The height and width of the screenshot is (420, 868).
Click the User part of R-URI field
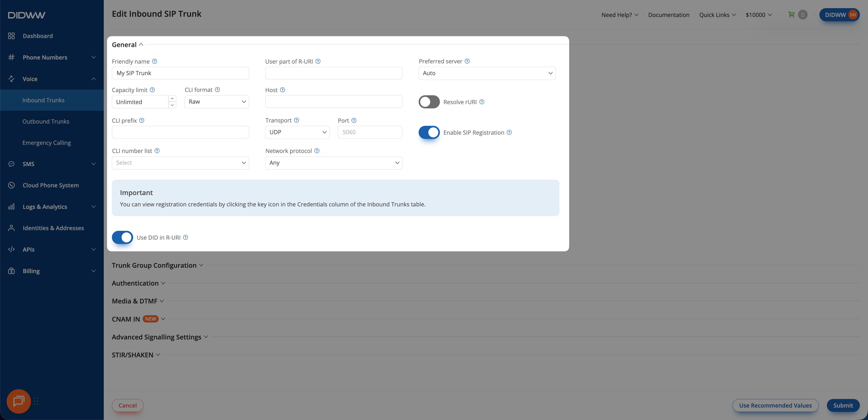334,73
